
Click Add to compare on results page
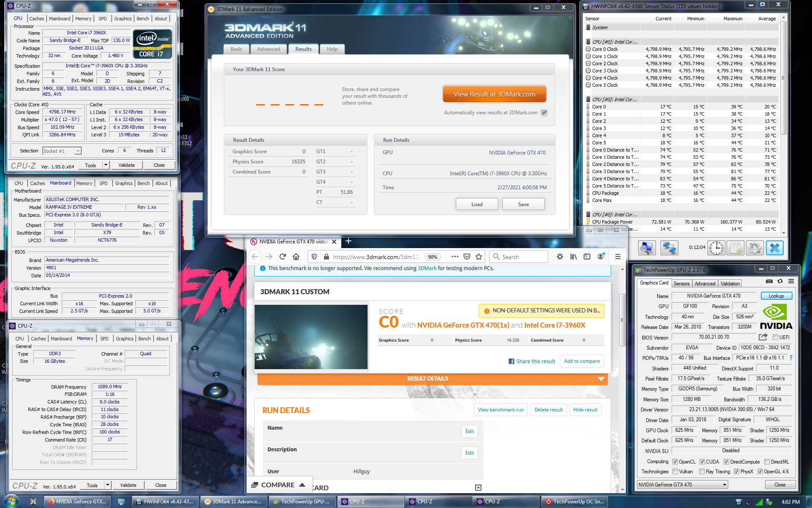(582, 361)
